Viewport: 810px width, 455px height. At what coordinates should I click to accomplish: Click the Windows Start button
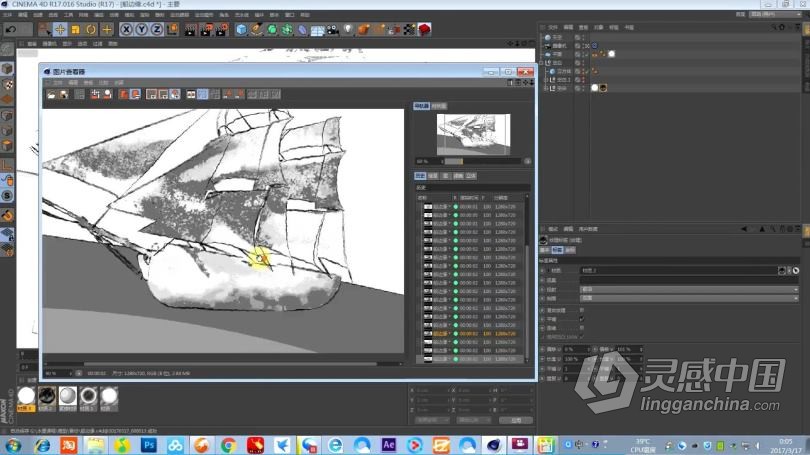pos(13,445)
